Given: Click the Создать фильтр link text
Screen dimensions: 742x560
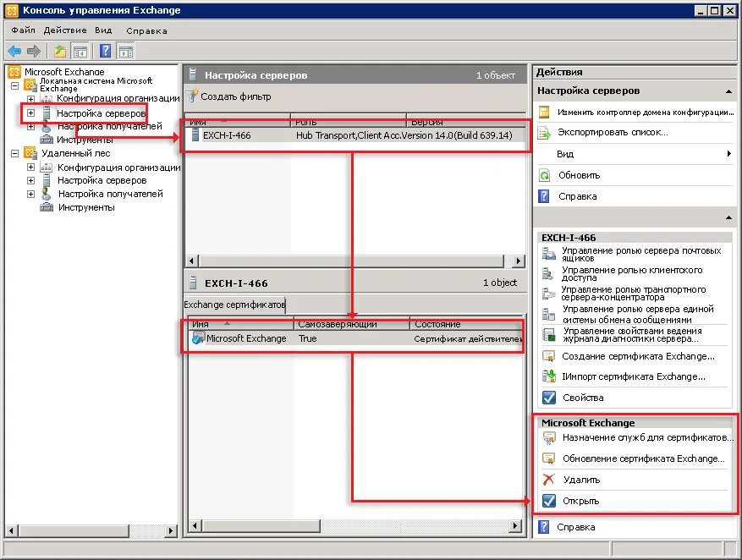Looking at the screenshot, I should point(236,96).
